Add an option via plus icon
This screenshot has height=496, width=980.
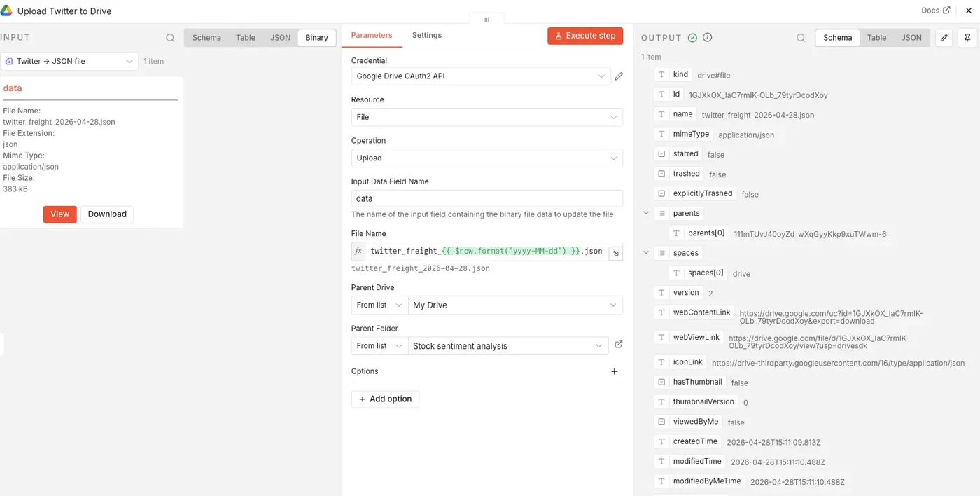615,371
